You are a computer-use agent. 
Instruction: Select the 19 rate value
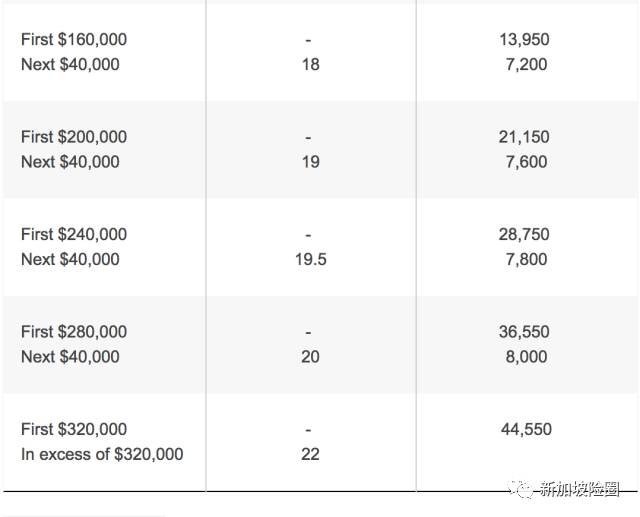coord(310,162)
